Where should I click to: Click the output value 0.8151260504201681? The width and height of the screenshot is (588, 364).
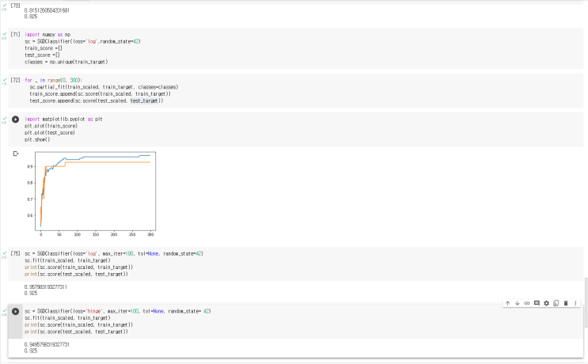tap(47, 10)
